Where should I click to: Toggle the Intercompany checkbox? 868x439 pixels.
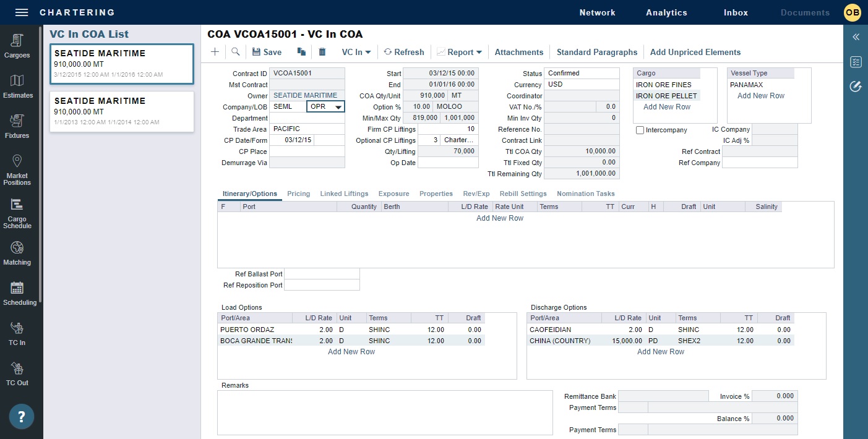pos(640,130)
